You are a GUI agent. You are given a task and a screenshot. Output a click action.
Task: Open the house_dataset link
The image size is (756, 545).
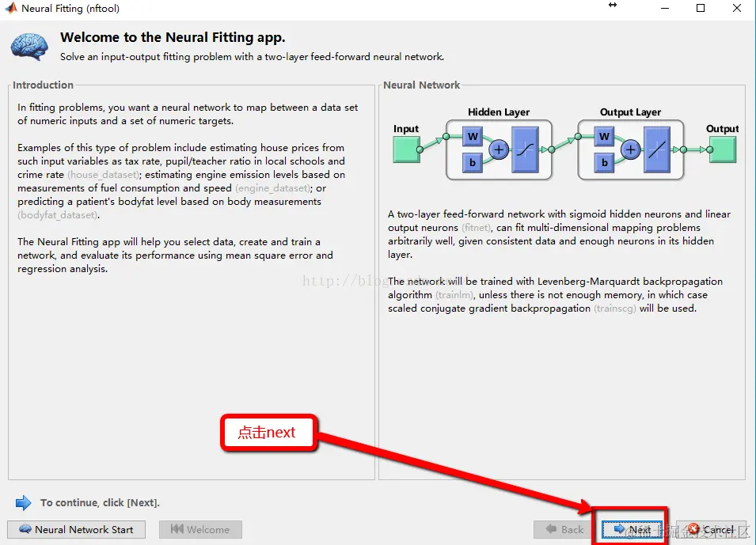tap(103, 175)
